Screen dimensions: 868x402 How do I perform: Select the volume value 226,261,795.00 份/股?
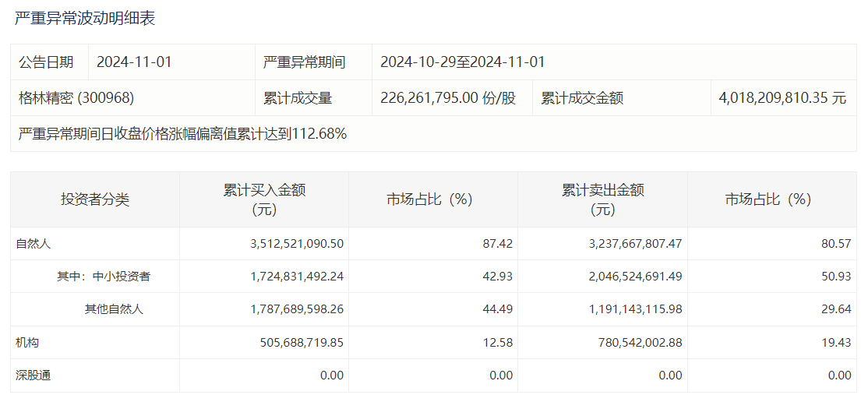(x=448, y=98)
